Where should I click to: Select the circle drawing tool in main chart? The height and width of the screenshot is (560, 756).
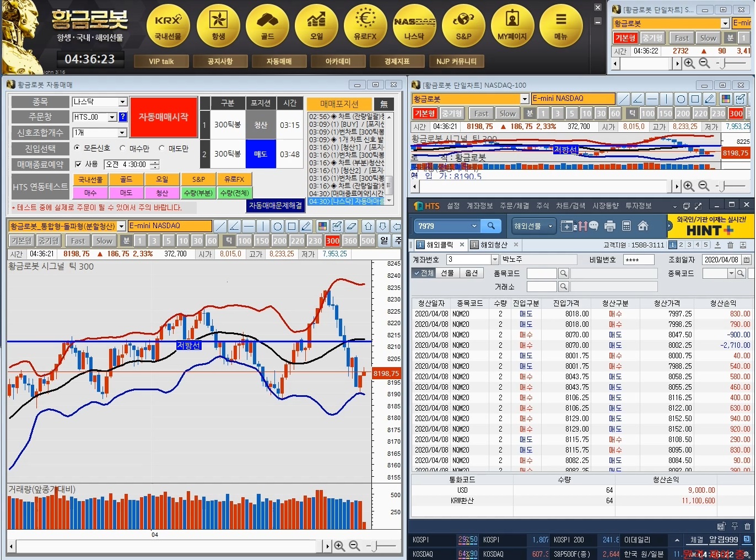(278, 226)
